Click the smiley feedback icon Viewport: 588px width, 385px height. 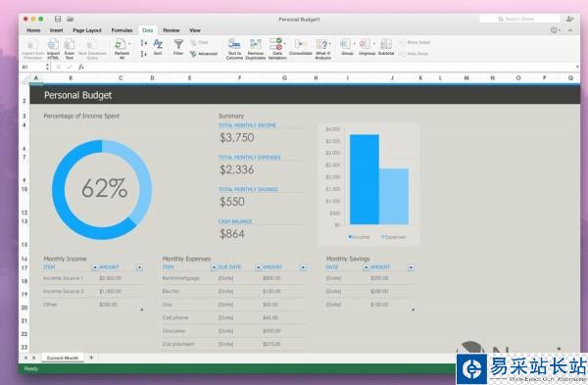point(554,30)
